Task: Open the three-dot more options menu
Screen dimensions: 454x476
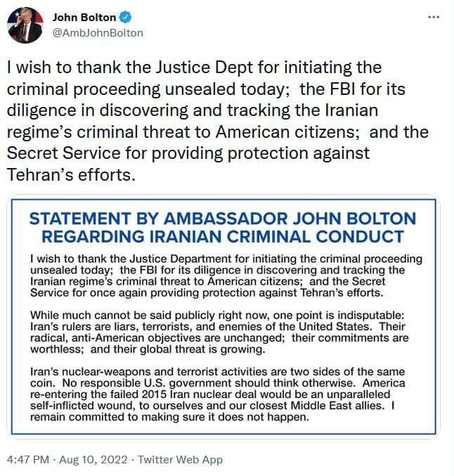Action: pos(433,17)
